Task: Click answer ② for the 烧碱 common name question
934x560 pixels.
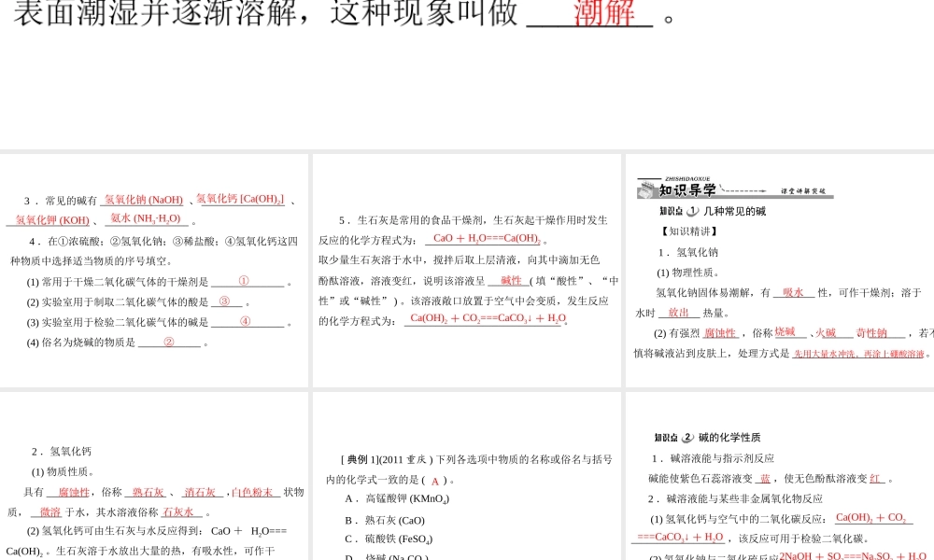Action: [x=168, y=342]
